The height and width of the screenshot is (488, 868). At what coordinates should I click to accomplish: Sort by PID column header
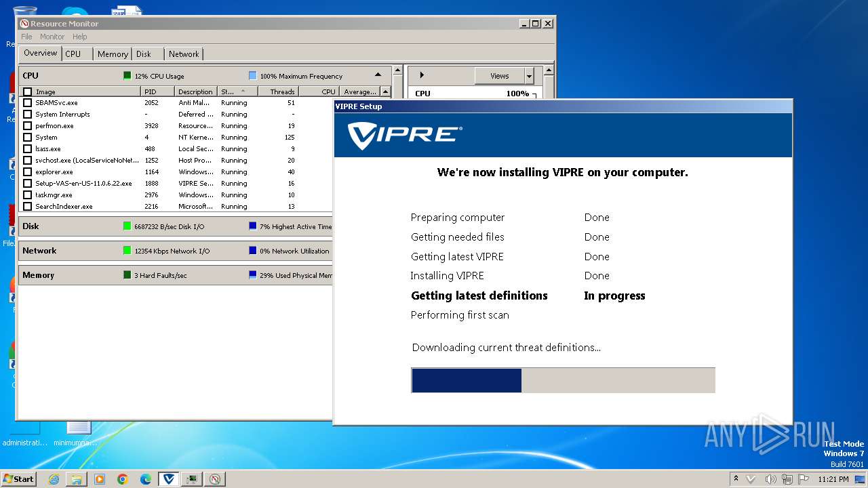click(157, 91)
